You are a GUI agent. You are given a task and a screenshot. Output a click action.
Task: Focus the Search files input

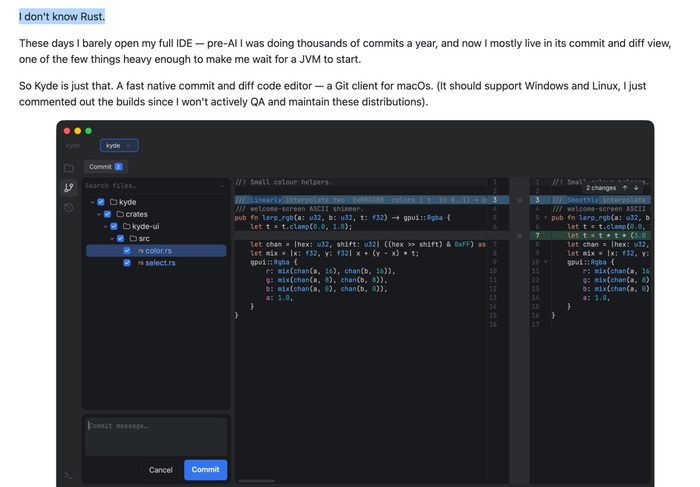pos(150,186)
